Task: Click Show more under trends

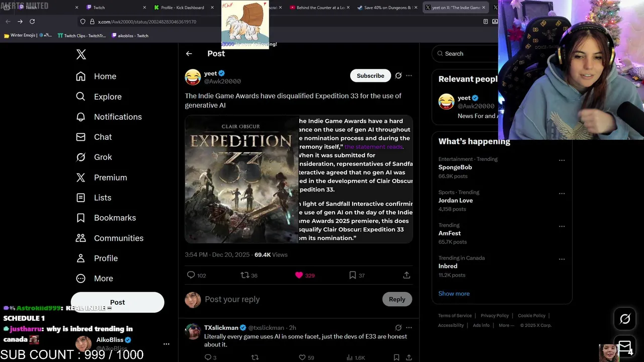Action: coord(454,294)
